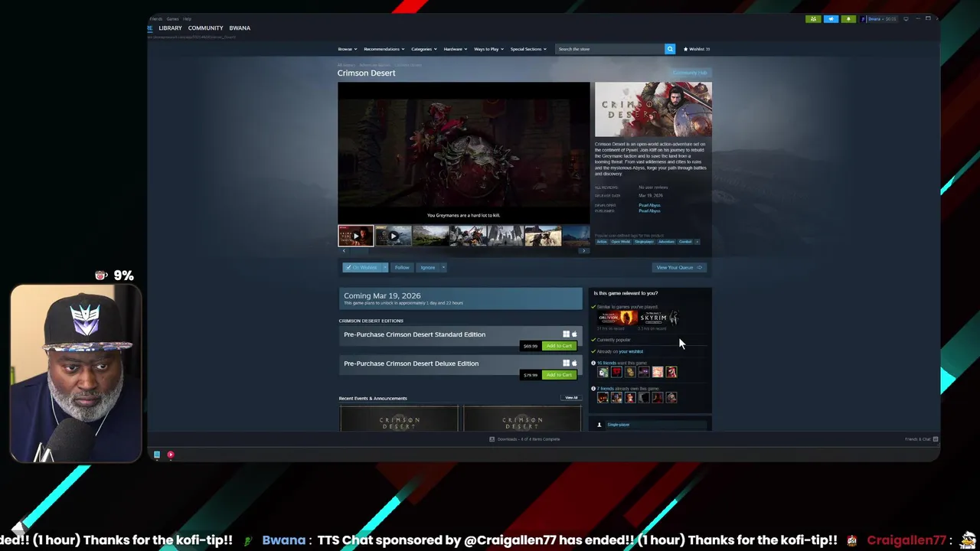Open the green friends icon in title bar
980x551 pixels.
click(x=813, y=18)
